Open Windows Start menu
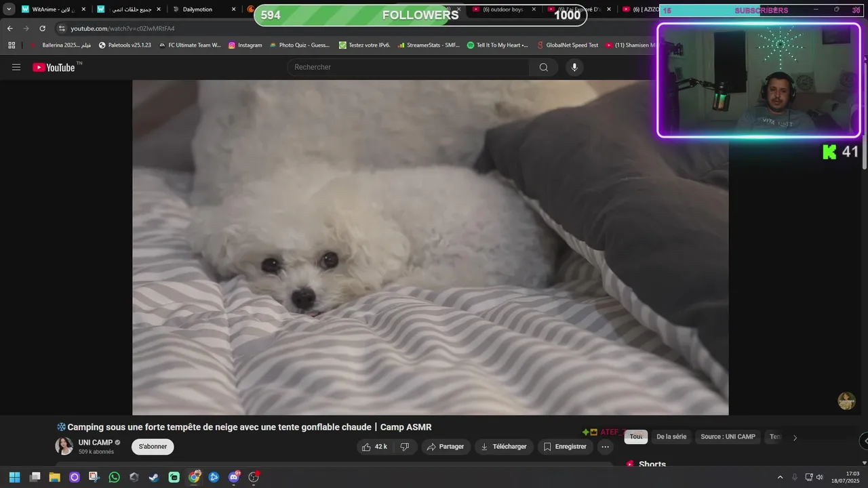The width and height of the screenshot is (868, 488). point(14,477)
